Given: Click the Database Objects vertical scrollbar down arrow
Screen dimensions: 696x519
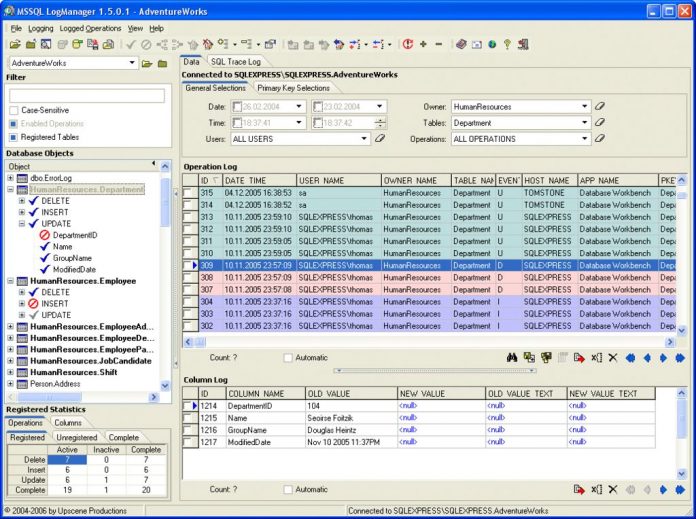Looking at the screenshot, I should coord(165,385).
